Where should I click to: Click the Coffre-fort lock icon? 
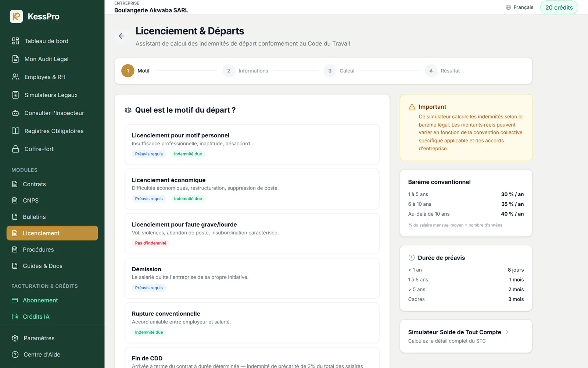tap(15, 149)
